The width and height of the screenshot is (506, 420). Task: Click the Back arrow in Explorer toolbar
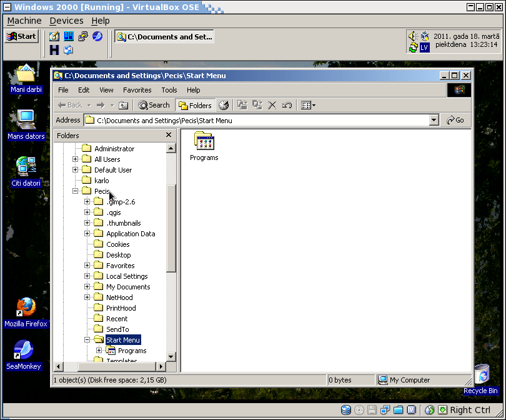[x=70, y=105]
